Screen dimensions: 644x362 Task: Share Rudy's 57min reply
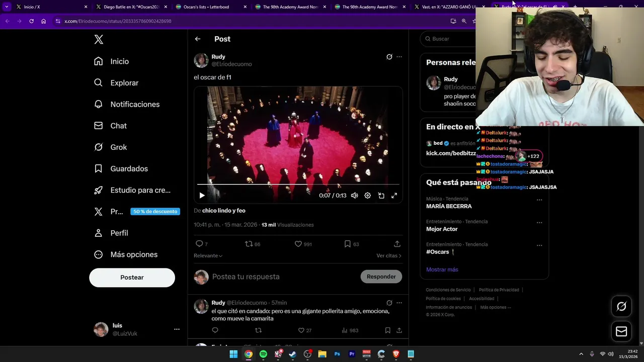[399, 330]
